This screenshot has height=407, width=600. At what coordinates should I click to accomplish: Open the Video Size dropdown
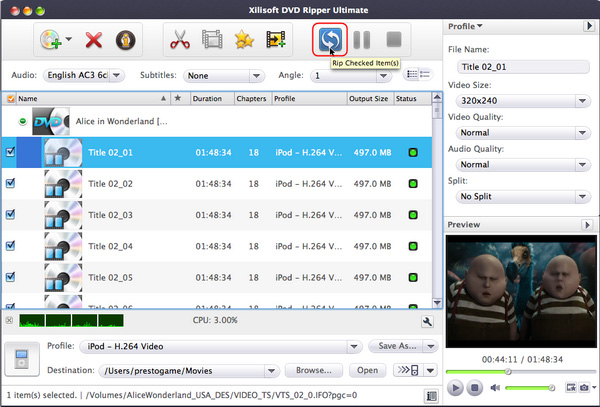pyautogui.click(x=523, y=101)
